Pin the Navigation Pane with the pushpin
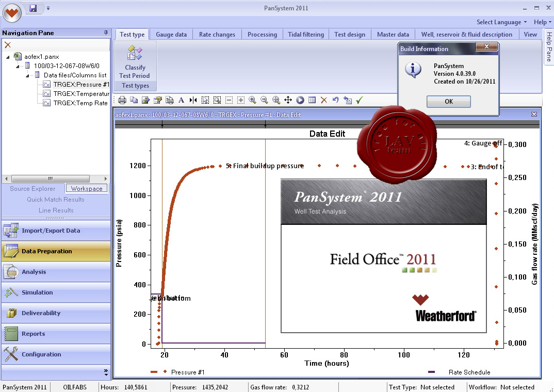Image resolution: width=554 pixels, height=392 pixels. tap(106, 33)
